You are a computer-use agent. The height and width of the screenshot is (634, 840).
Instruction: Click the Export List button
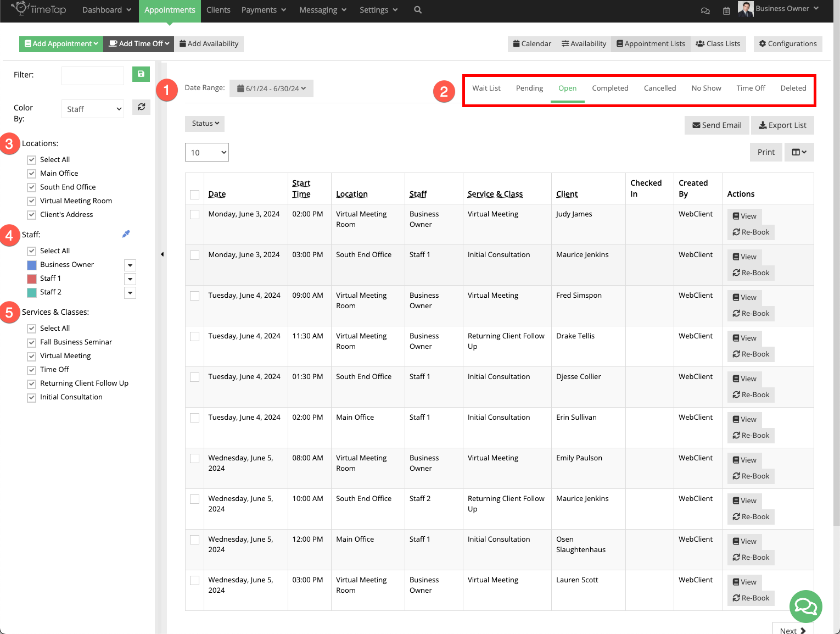coord(782,125)
